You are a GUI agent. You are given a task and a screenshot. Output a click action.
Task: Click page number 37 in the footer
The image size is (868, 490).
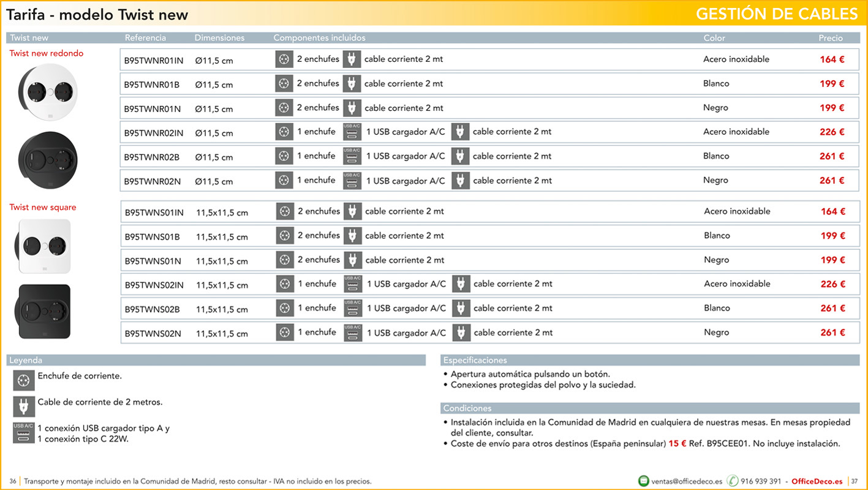[855, 481]
